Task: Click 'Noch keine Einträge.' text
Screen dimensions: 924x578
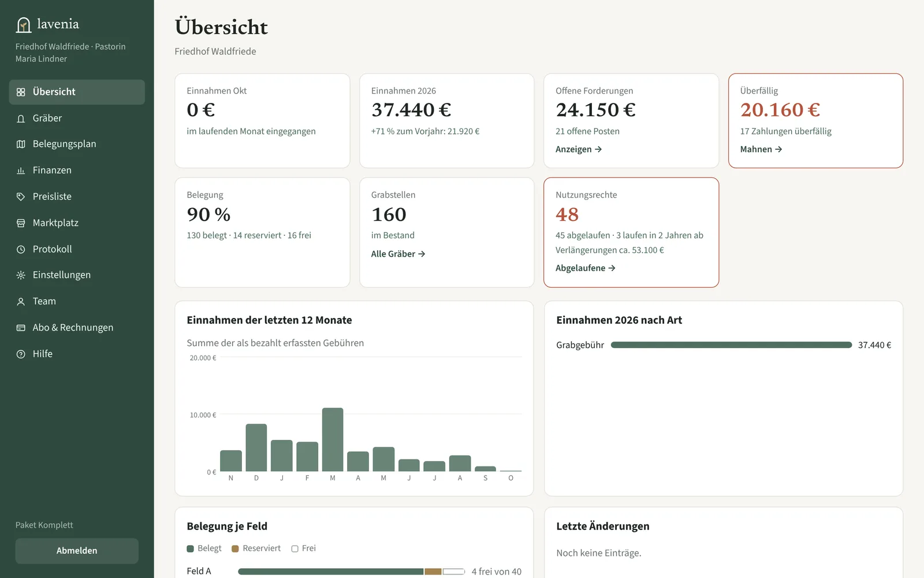Action: coord(599,553)
